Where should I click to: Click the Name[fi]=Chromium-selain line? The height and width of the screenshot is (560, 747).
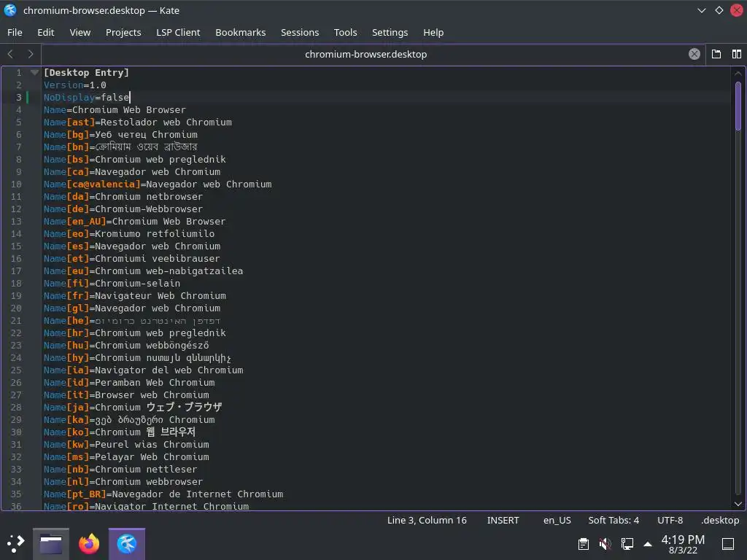coord(112,283)
